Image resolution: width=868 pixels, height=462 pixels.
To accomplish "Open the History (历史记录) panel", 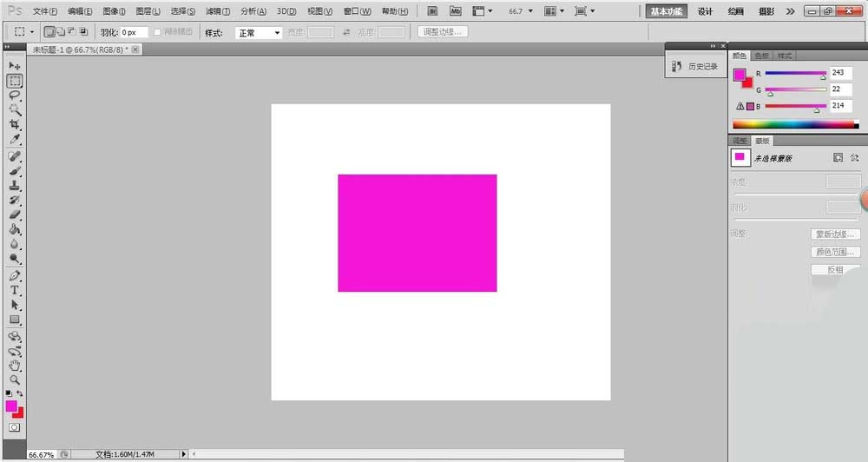I will 696,66.
